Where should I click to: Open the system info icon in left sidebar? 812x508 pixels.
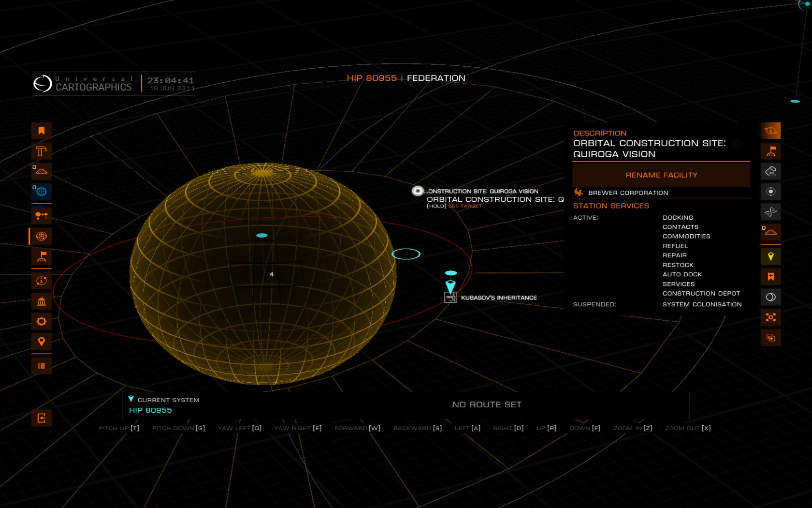42,281
